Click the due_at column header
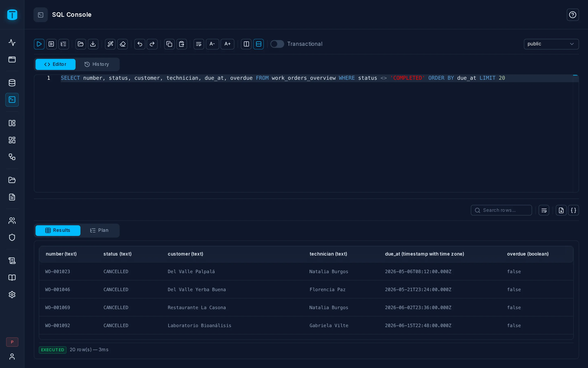Viewport: 588px width, 368px height. pyautogui.click(x=424, y=254)
